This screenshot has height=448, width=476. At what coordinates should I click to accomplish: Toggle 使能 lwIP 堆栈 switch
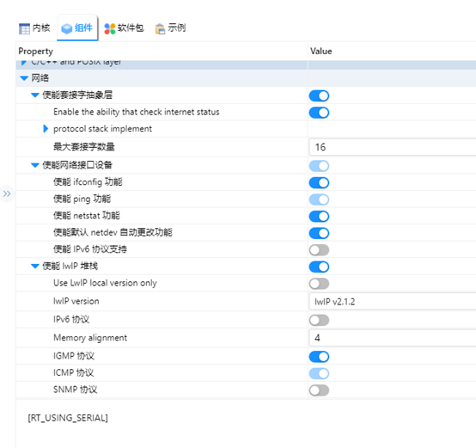point(319,267)
